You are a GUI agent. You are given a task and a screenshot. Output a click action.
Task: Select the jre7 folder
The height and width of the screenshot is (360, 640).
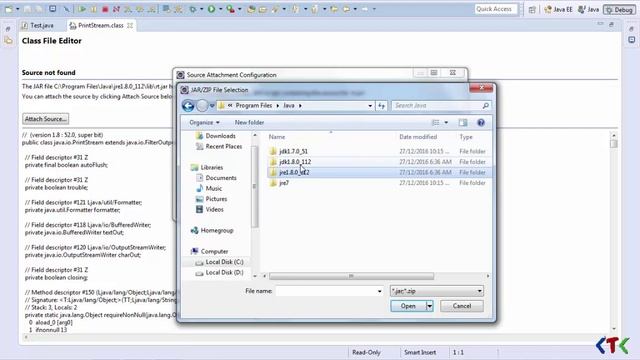click(x=380, y=183)
